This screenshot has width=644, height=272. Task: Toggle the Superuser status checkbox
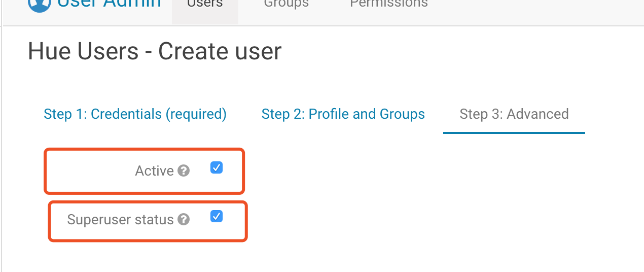click(217, 217)
